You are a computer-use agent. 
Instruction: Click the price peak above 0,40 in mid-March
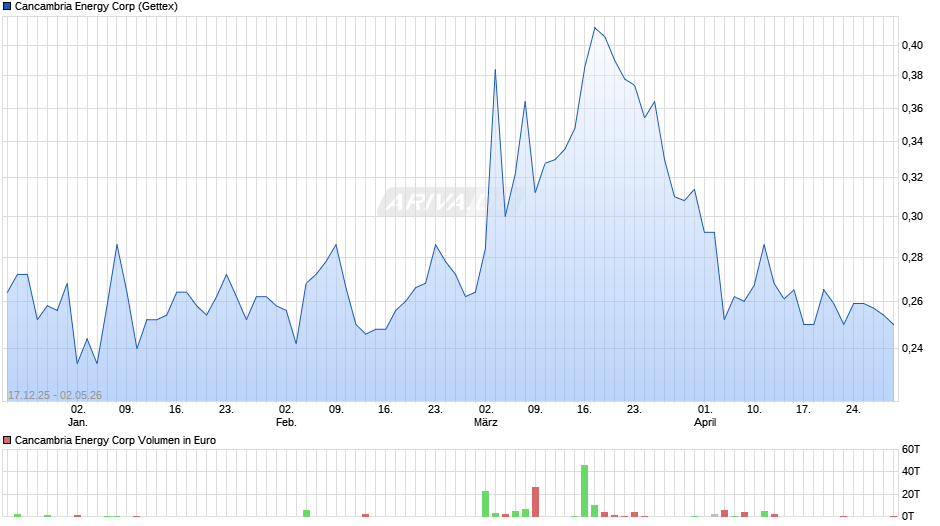point(595,28)
